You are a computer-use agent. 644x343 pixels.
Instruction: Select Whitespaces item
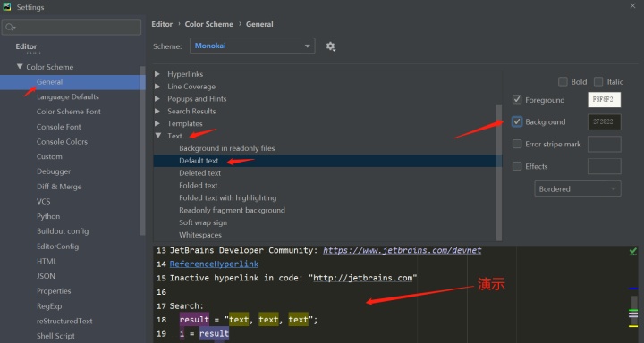[x=200, y=235]
